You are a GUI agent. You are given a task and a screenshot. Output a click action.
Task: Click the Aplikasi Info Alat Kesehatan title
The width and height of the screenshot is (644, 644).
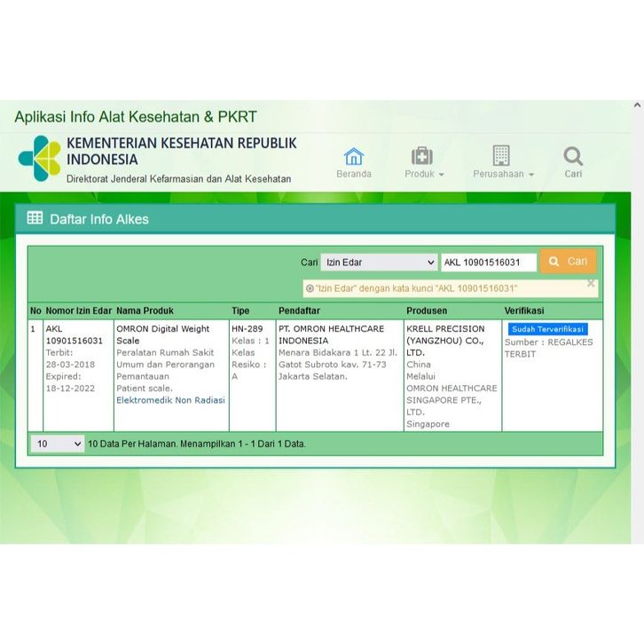click(136, 117)
